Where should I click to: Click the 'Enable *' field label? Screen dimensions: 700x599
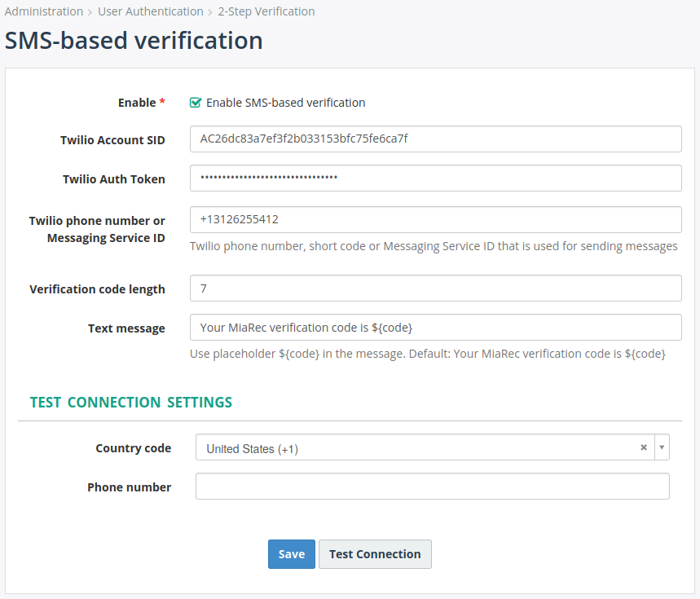142,103
